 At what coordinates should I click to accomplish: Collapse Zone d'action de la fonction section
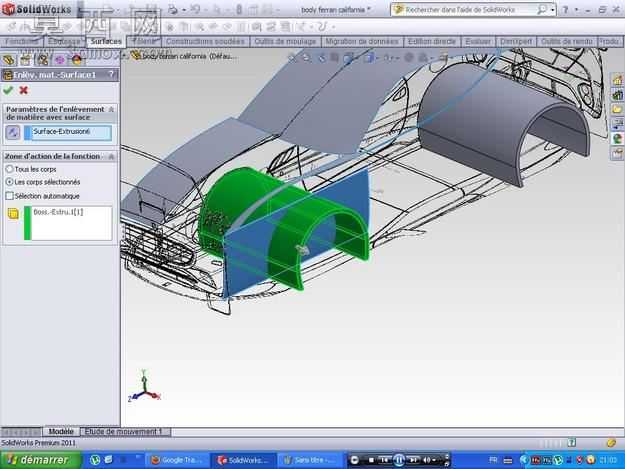(x=111, y=157)
